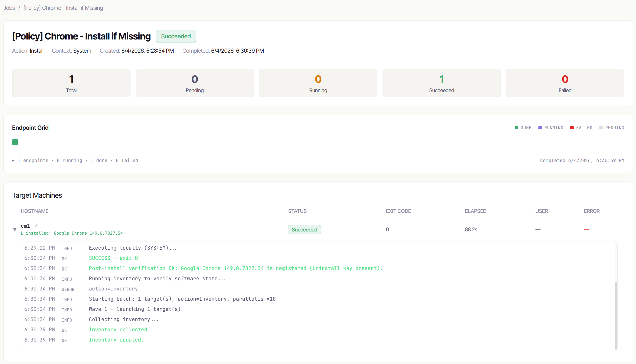The height and width of the screenshot is (364, 636).
Task: Click the ELAPSED column header
Action: coord(476,211)
